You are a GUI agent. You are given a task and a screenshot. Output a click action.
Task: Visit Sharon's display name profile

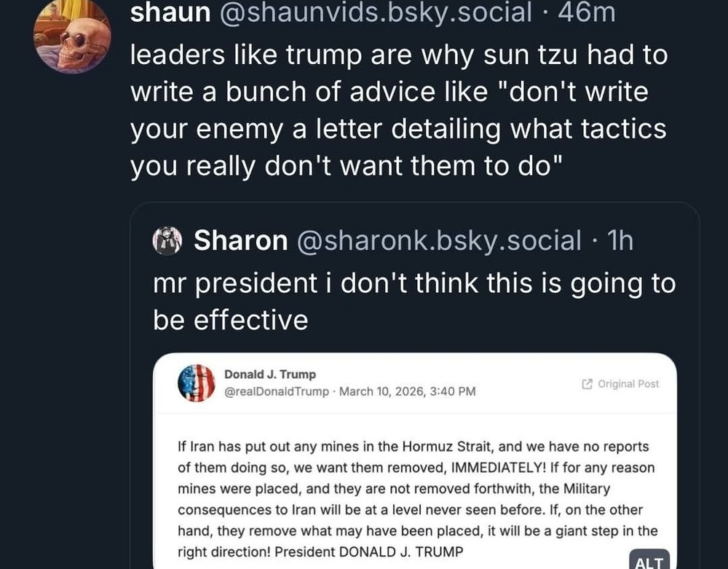(x=240, y=240)
